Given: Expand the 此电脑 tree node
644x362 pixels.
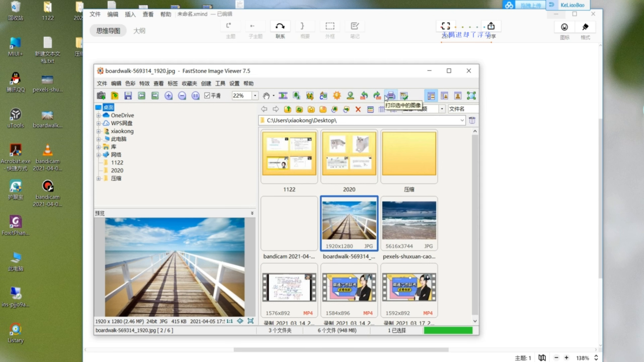Looking at the screenshot, I should point(99,139).
